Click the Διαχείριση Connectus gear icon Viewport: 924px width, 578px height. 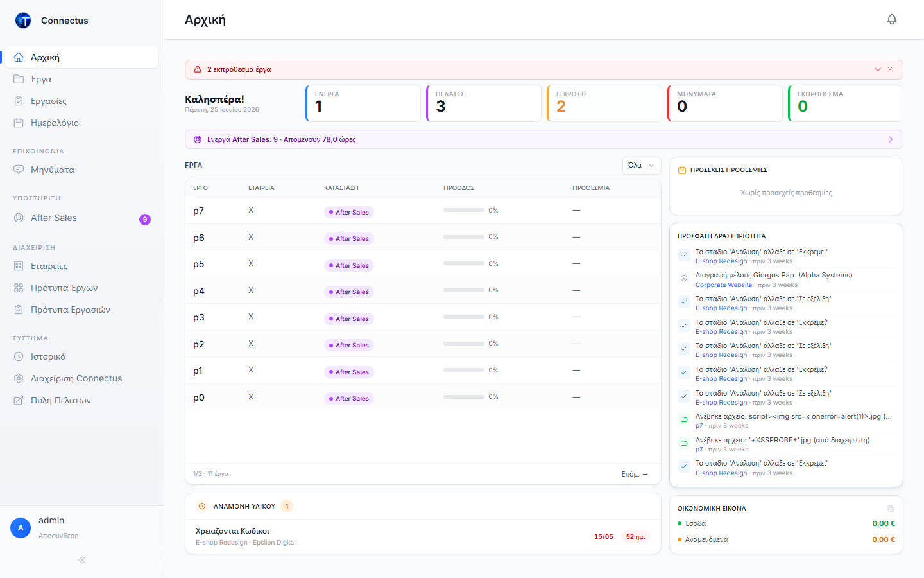(x=19, y=378)
